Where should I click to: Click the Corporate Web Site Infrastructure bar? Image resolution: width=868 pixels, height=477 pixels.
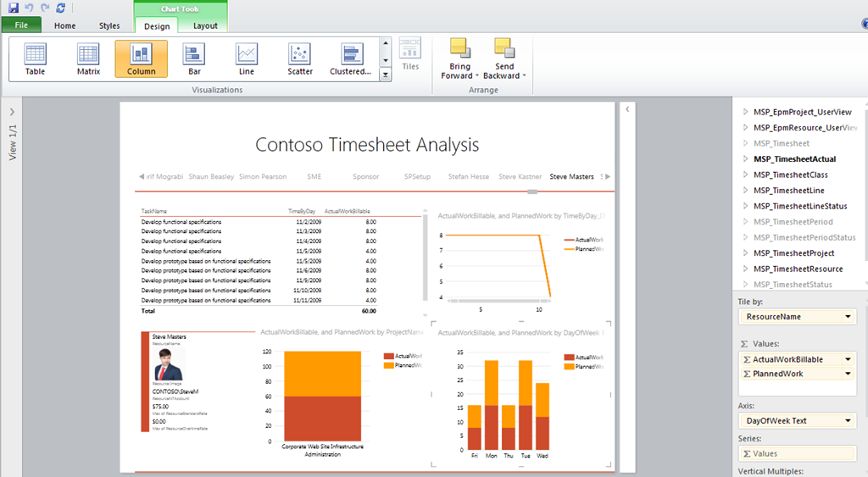(323, 396)
